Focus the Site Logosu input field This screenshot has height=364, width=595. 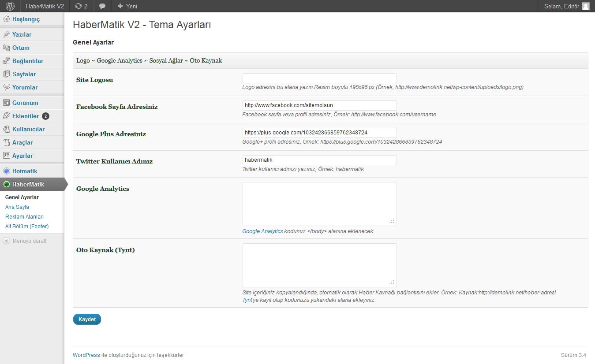click(x=320, y=78)
